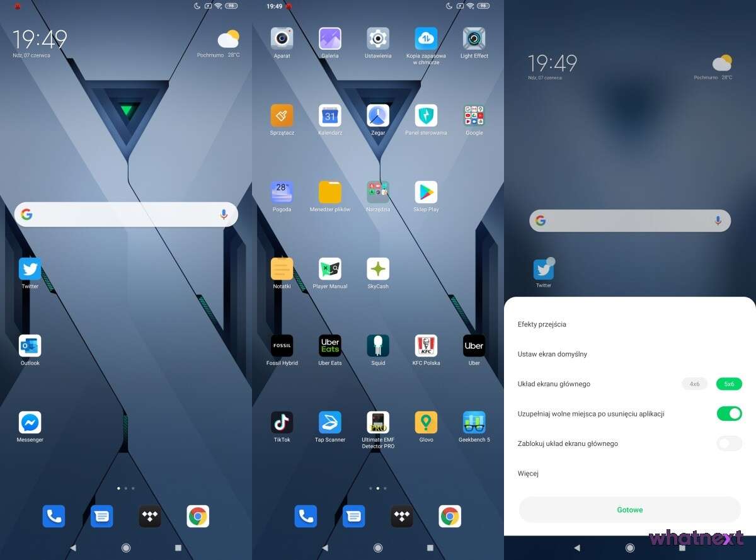
Task: Launch the Galeria app
Action: (x=329, y=39)
